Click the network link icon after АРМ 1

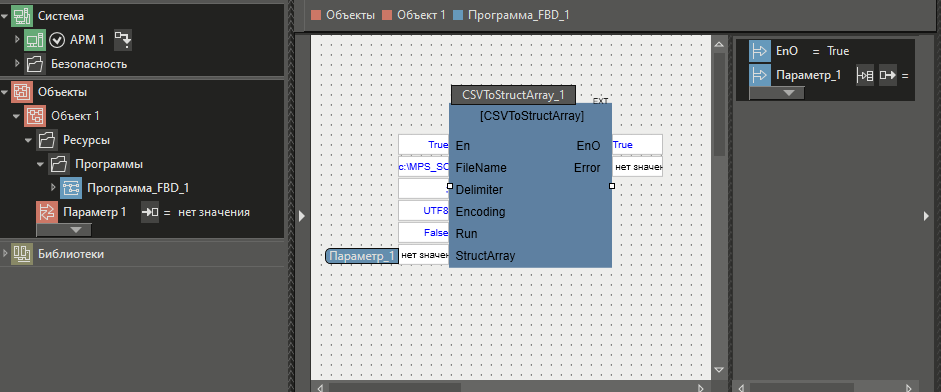tap(123, 40)
